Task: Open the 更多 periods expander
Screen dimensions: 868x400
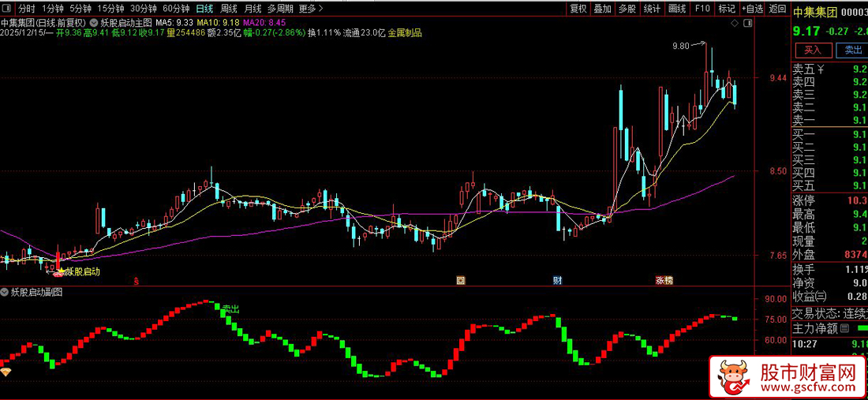Action: 310,9
